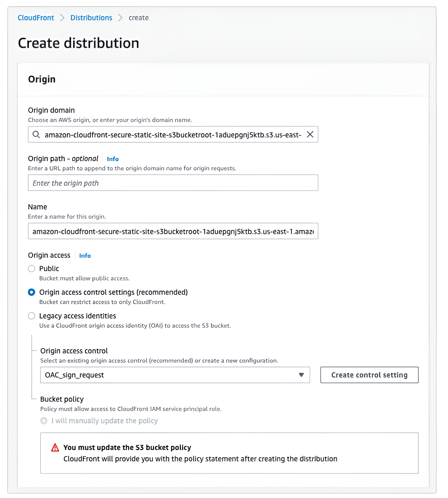The image size is (448, 498).
Task: Click Create control setting button
Action: [369, 375]
